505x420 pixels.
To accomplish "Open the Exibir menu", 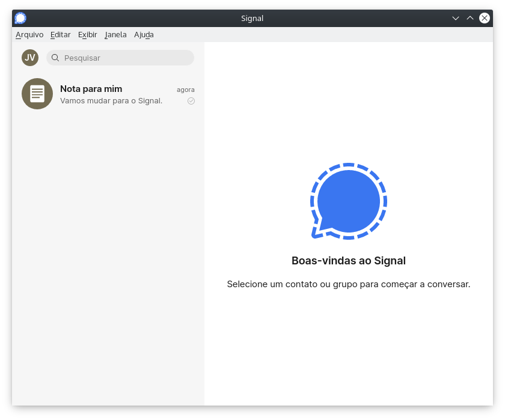I will [x=87, y=35].
